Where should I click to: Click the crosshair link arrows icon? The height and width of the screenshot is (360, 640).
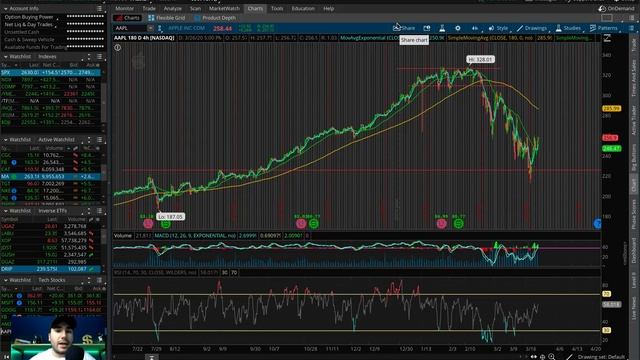pos(475,28)
